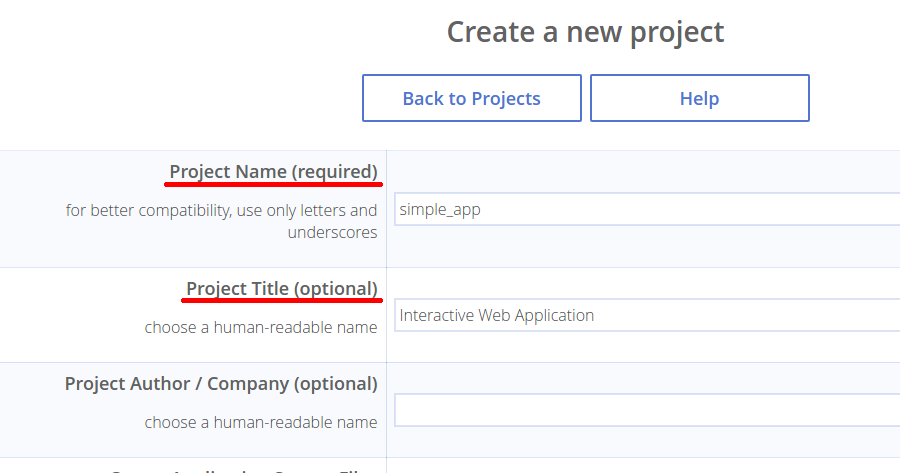Click human-readable name hint under Project Title
The height and width of the screenshot is (473, 900).
point(261,327)
